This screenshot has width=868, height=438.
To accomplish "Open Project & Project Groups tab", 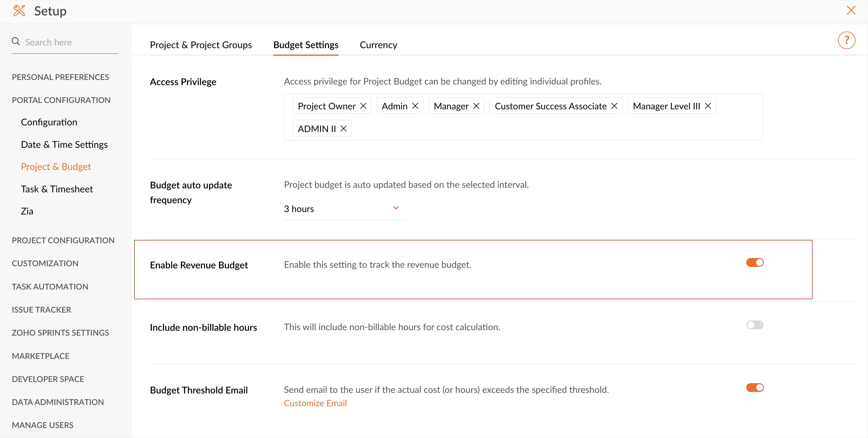I will tap(201, 45).
